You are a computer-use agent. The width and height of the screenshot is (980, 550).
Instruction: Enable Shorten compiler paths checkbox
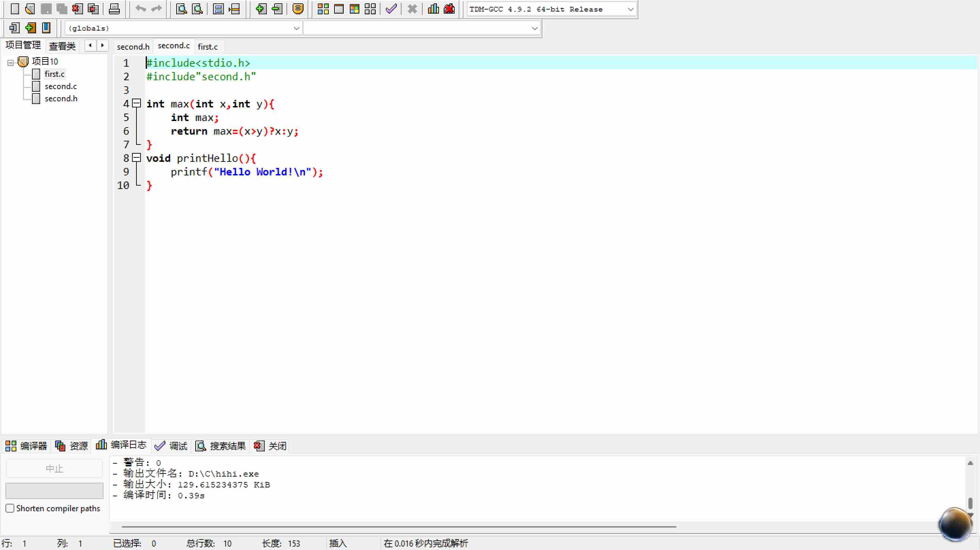pos(10,508)
